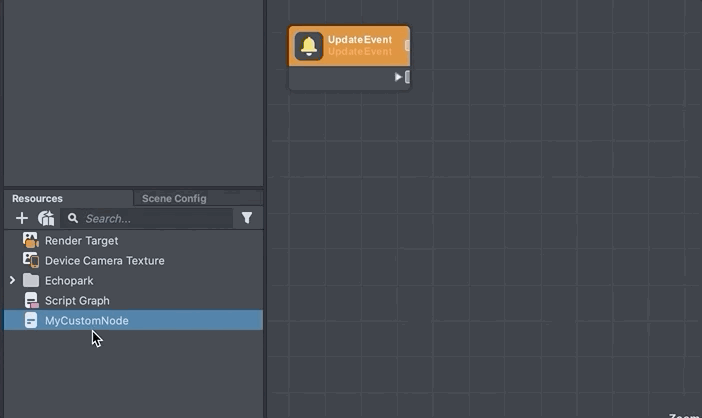Click the plus icon to add a resource

[x=22, y=218]
